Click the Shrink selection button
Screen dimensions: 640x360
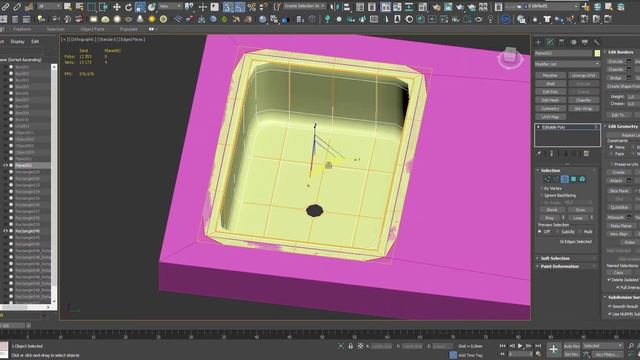pos(552,210)
